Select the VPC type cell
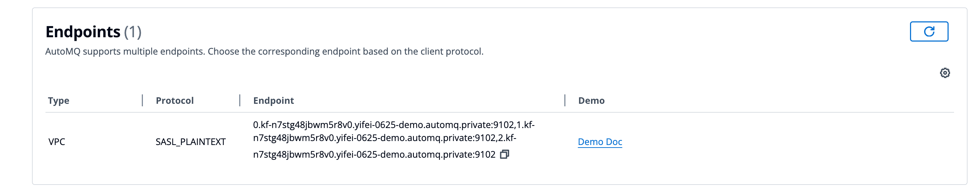Viewport: 980px width, 196px height. [x=57, y=142]
